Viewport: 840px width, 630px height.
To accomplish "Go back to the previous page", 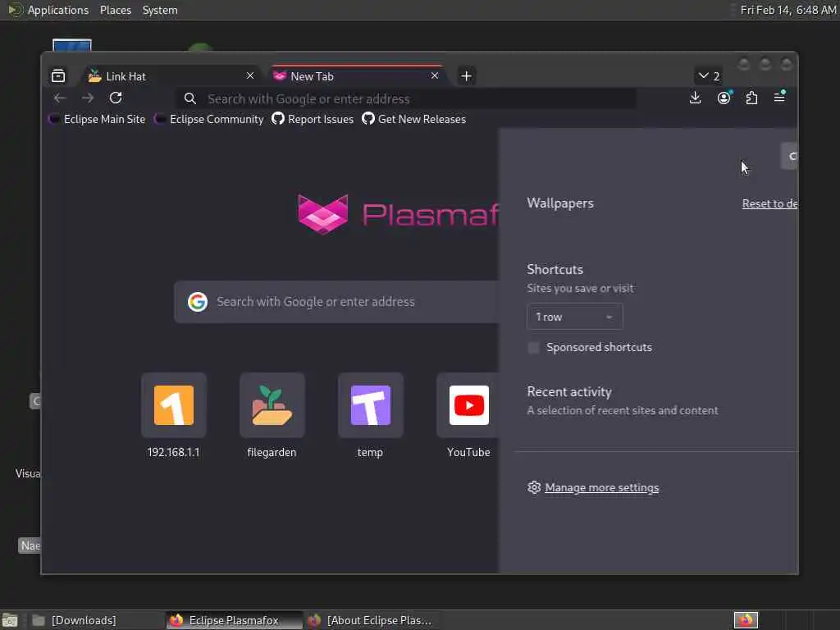I will pos(59,98).
